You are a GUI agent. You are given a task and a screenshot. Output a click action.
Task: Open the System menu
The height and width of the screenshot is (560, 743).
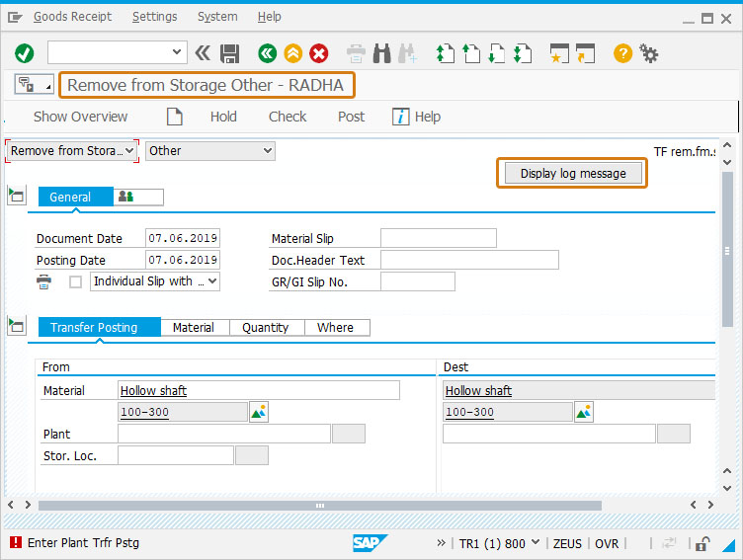tap(217, 17)
